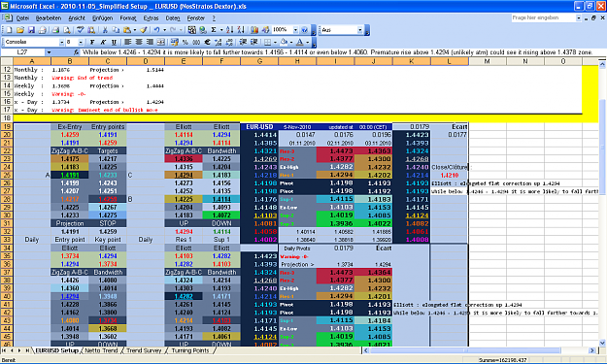The image size is (607, 364).
Task: Apply Percent style icon
Action: point(185,42)
